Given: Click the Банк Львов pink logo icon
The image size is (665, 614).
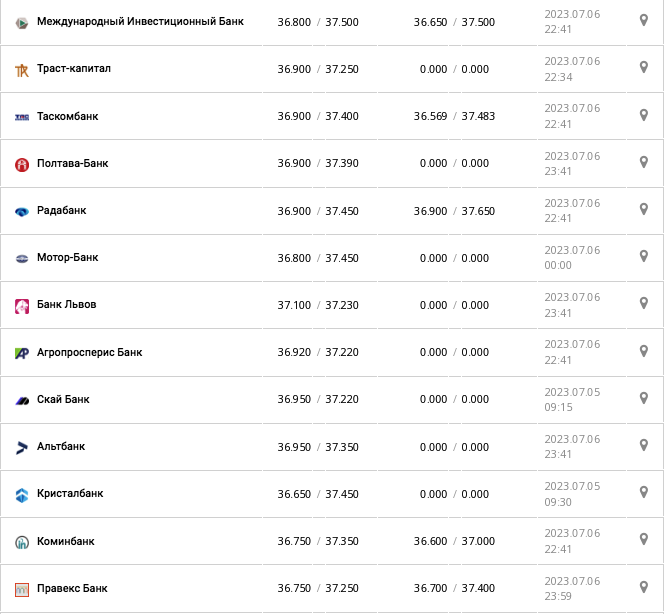Looking at the screenshot, I should pyautogui.click(x=22, y=306).
